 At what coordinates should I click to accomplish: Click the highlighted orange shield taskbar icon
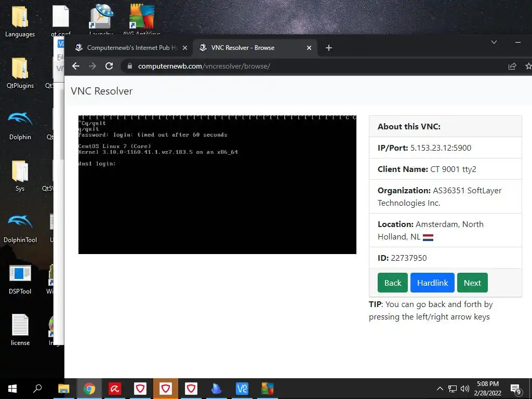[166, 389]
